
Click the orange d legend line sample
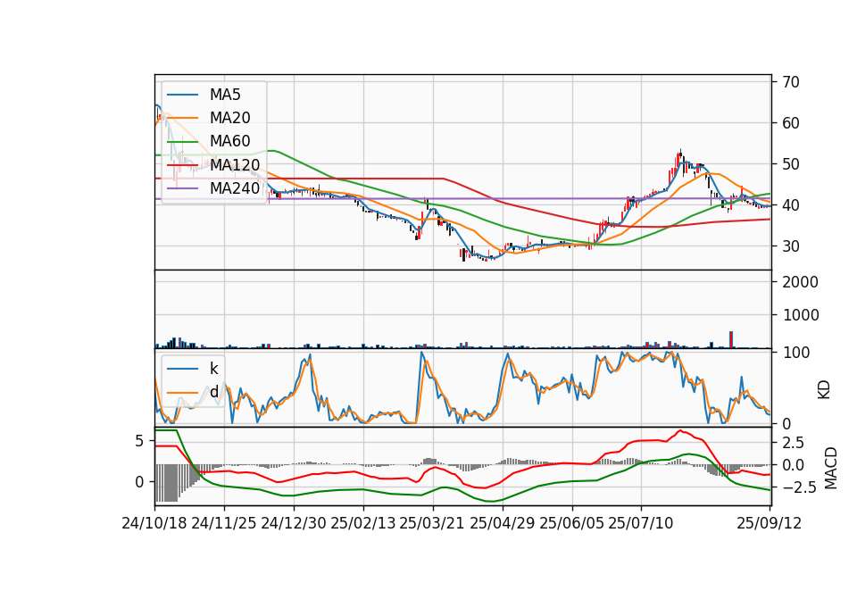click(x=182, y=392)
